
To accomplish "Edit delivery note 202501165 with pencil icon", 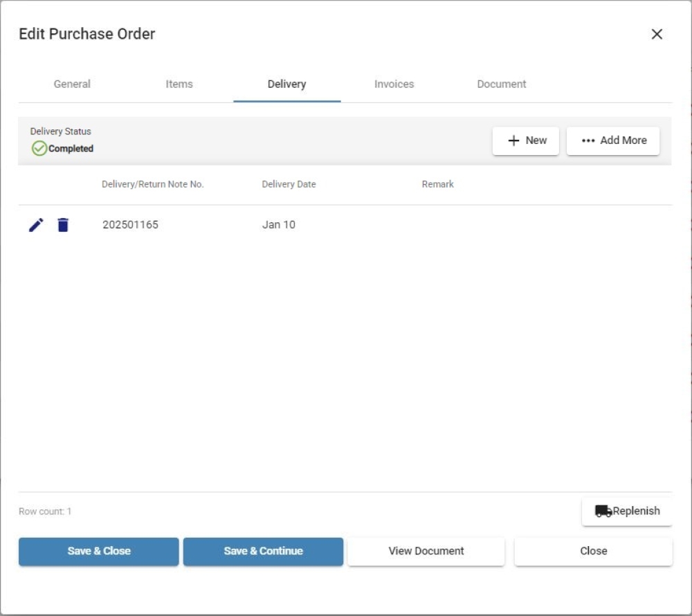I will (x=36, y=225).
